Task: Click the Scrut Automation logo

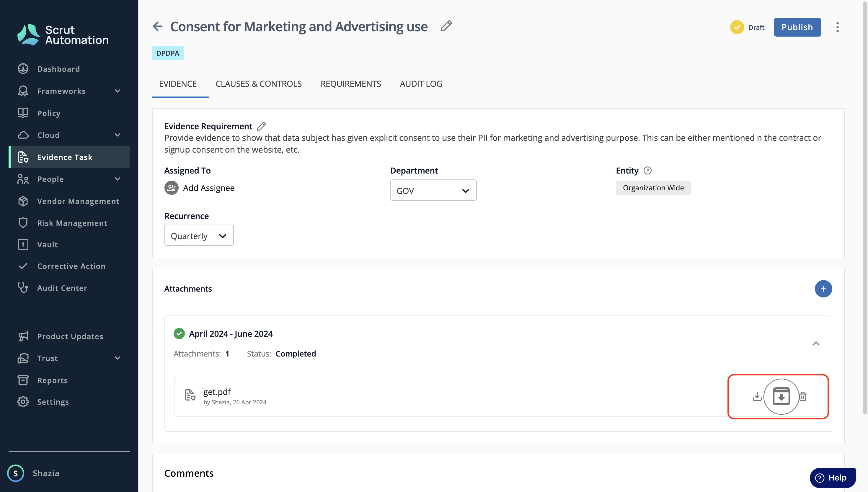Action: [63, 35]
